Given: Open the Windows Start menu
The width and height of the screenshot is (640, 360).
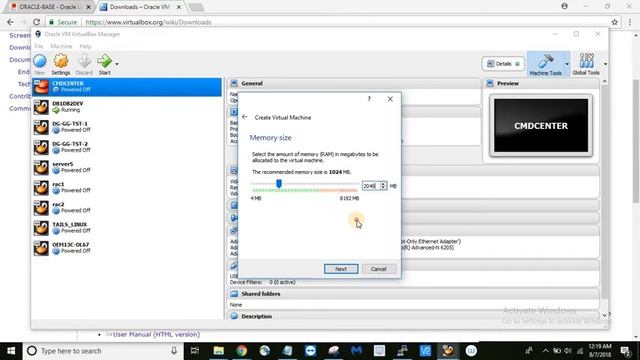Looking at the screenshot, I should pos(11,351).
